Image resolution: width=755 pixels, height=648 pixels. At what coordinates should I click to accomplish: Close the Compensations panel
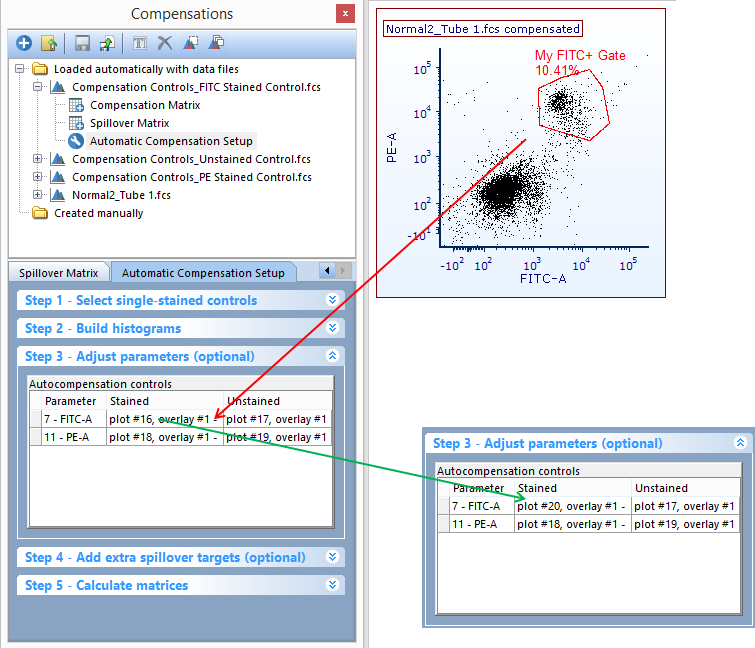345,14
